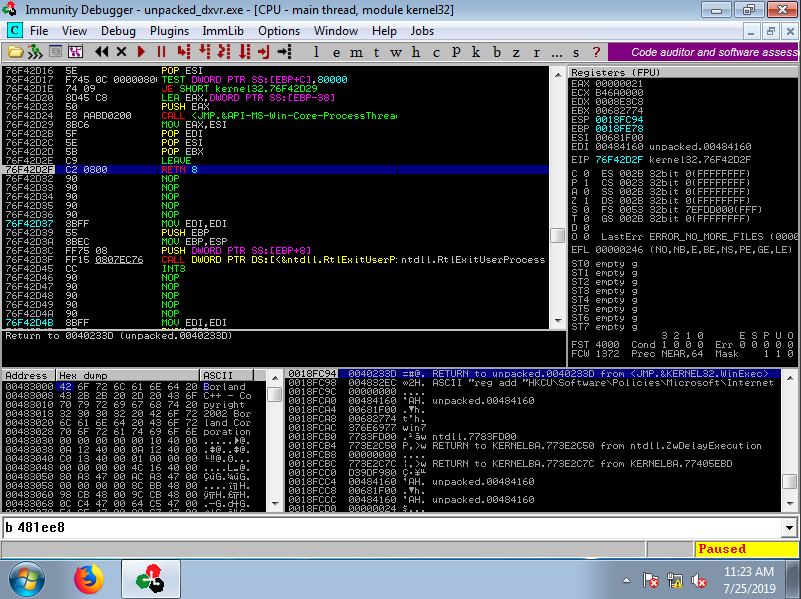Launch Firefox from the taskbar
This screenshot has height=599, width=801.
pos(88,580)
